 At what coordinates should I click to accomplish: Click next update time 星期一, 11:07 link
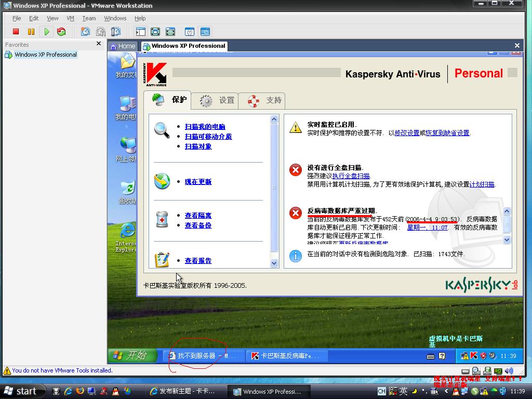tap(427, 228)
